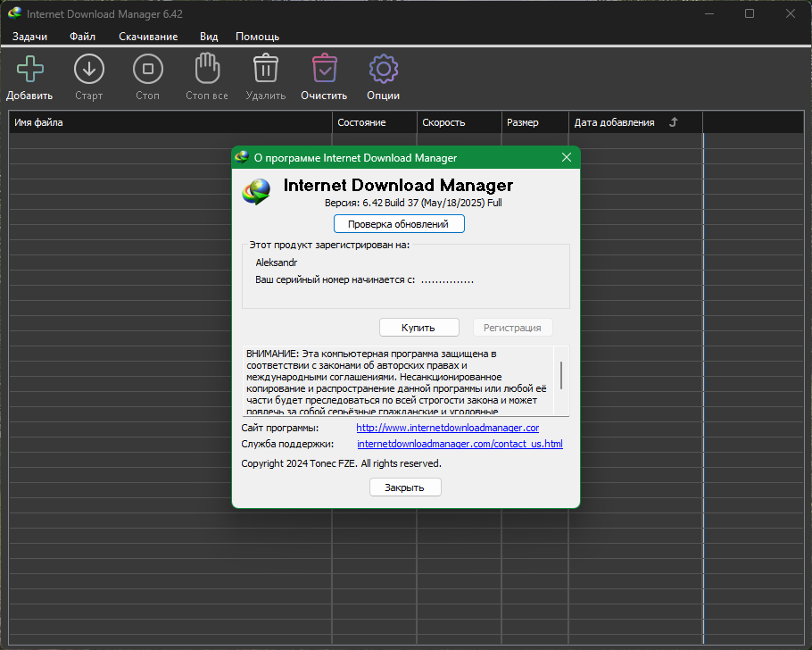The height and width of the screenshot is (650, 812).
Task: Sort by Дата добавления column header
Action: pyautogui.click(x=635, y=122)
